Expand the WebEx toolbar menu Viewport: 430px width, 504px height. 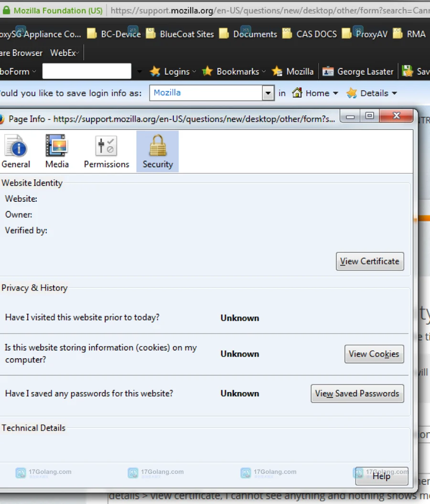(x=64, y=53)
